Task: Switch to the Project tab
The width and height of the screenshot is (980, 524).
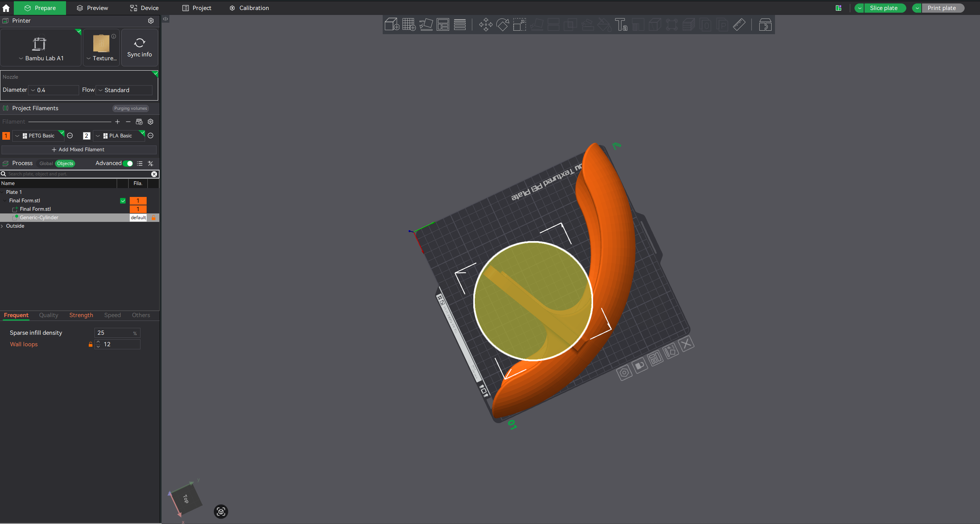Action: (x=197, y=8)
